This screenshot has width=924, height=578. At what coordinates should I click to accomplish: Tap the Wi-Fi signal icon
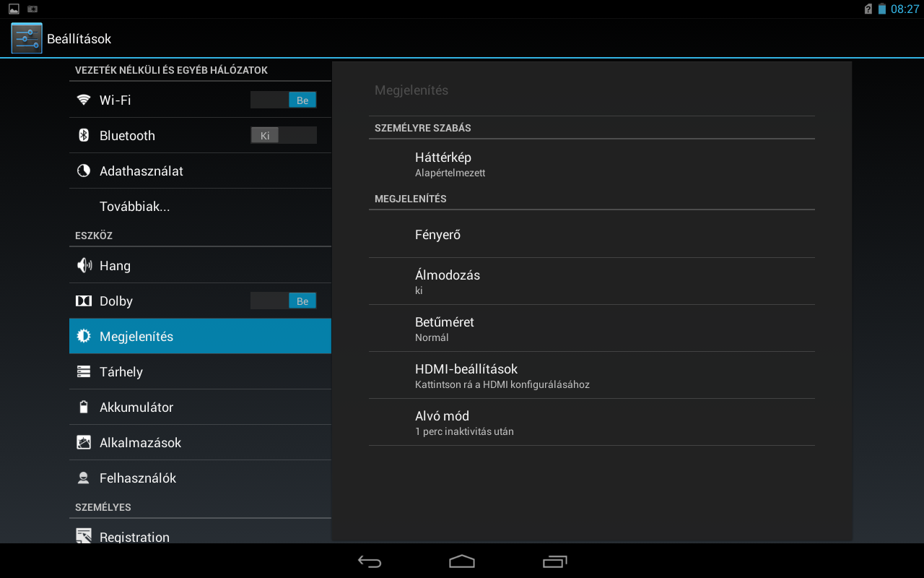[84, 100]
